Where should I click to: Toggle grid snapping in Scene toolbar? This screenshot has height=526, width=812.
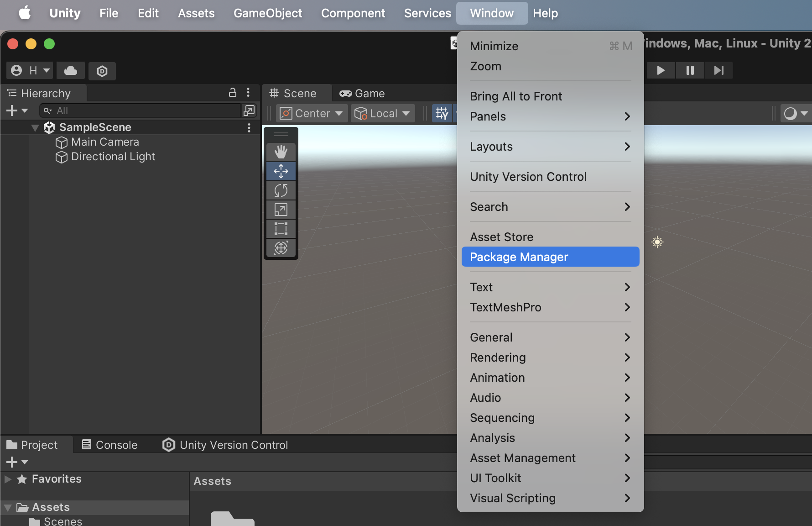tap(442, 113)
